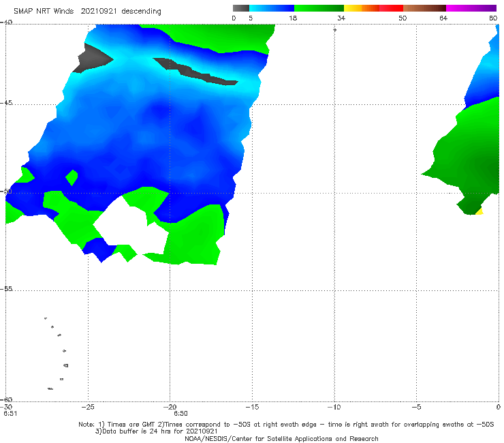
Task: Click the NOAA/NESDIS credit line
Action: click(281, 438)
